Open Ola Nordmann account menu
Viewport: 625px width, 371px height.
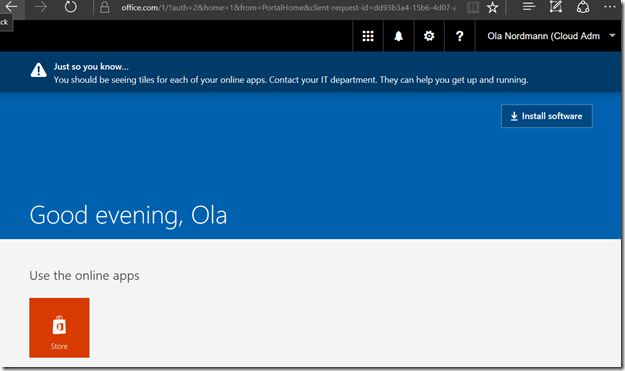click(548, 36)
